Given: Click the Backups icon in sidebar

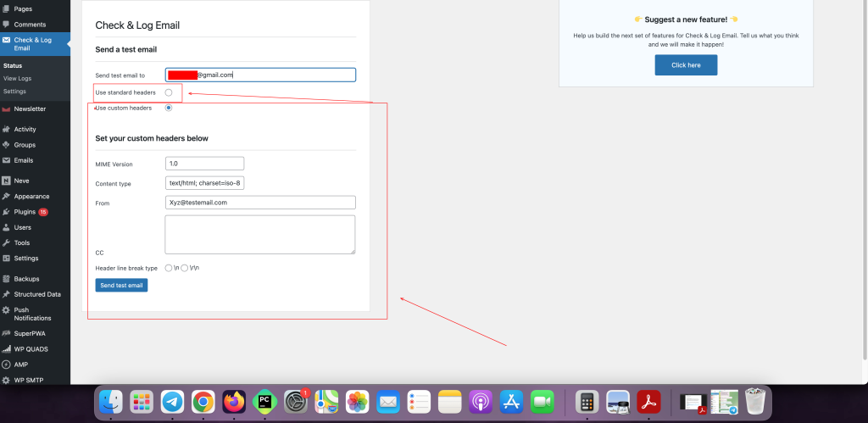Looking at the screenshot, I should coord(6,279).
